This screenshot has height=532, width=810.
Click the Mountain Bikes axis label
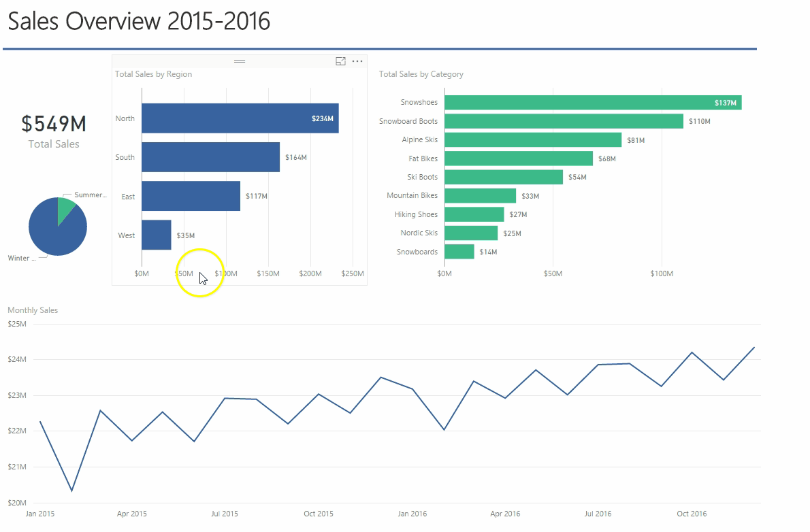click(412, 195)
